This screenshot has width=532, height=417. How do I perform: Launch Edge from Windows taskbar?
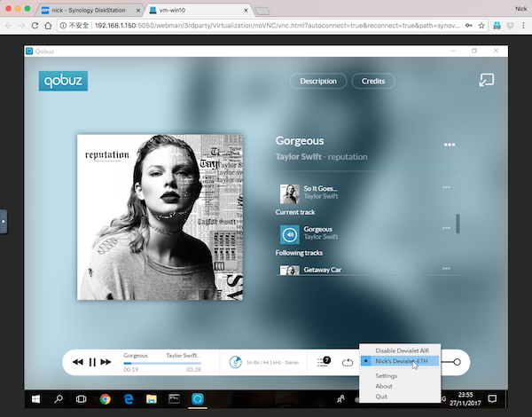click(x=129, y=399)
